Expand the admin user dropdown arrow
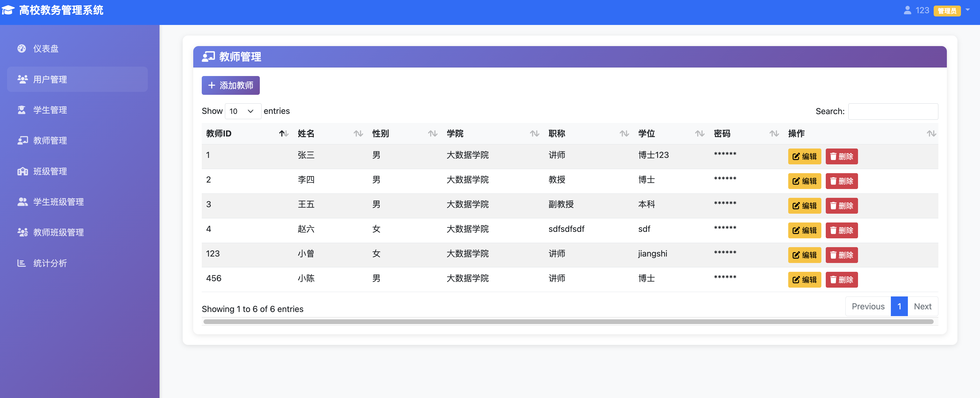Viewport: 980px width, 398px height. 968,10
